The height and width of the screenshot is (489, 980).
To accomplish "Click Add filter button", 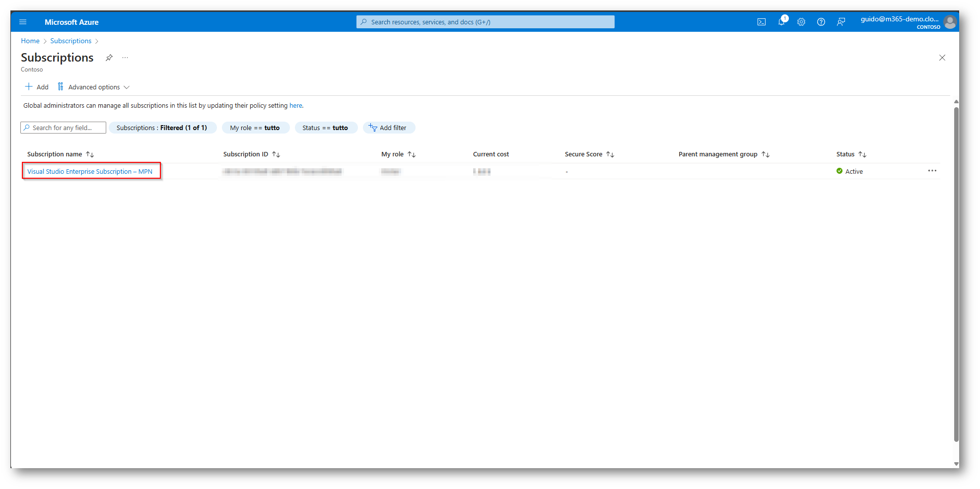I will pyautogui.click(x=389, y=128).
